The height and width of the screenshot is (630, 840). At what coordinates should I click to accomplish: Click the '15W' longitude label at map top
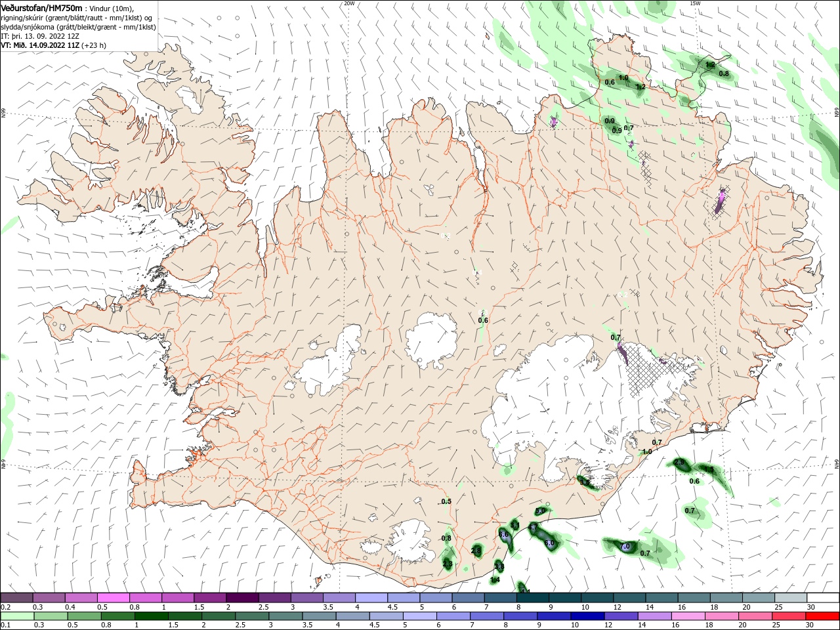pyautogui.click(x=695, y=3)
